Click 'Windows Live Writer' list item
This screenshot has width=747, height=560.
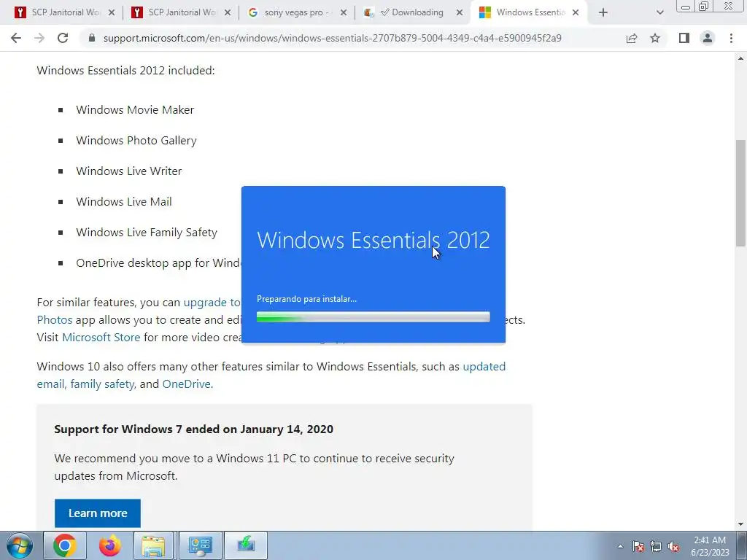pos(128,171)
